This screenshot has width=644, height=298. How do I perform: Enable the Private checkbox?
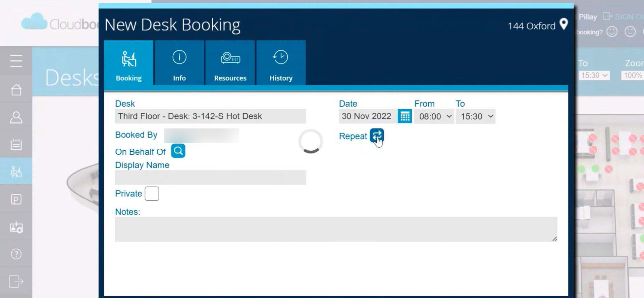(152, 194)
